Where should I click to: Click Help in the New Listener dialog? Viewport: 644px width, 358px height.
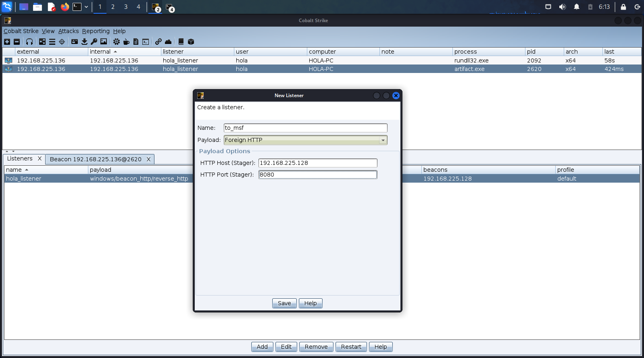311,303
